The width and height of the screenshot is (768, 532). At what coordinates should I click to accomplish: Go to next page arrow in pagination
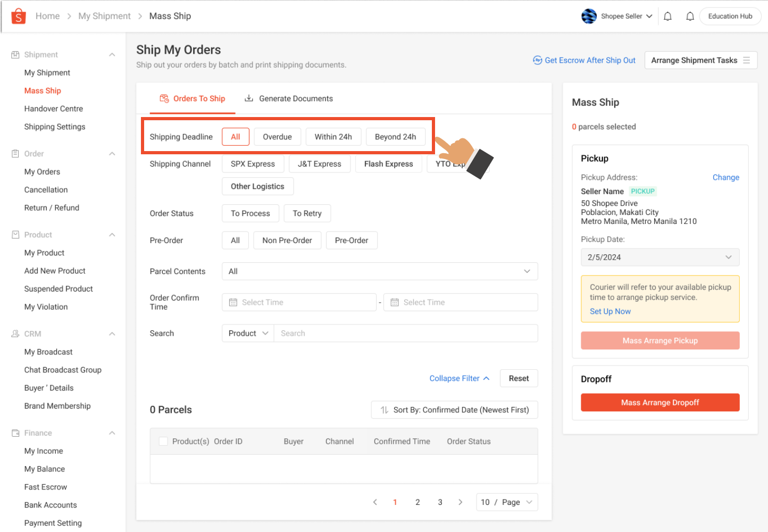(460, 502)
